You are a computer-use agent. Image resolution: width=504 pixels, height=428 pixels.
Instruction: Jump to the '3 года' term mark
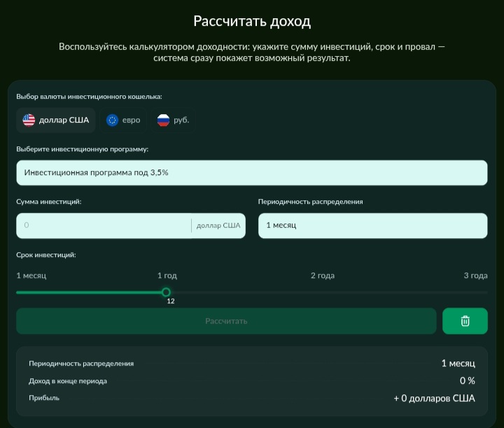pos(475,276)
